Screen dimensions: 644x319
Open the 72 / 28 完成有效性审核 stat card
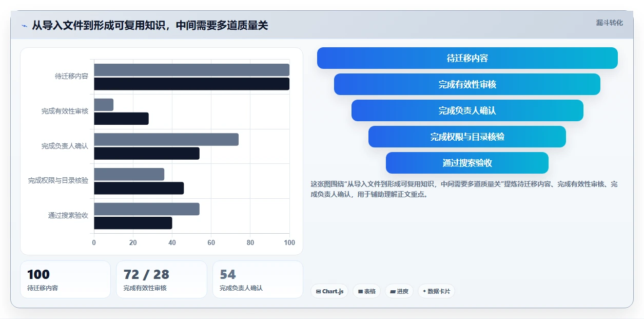pos(162,279)
